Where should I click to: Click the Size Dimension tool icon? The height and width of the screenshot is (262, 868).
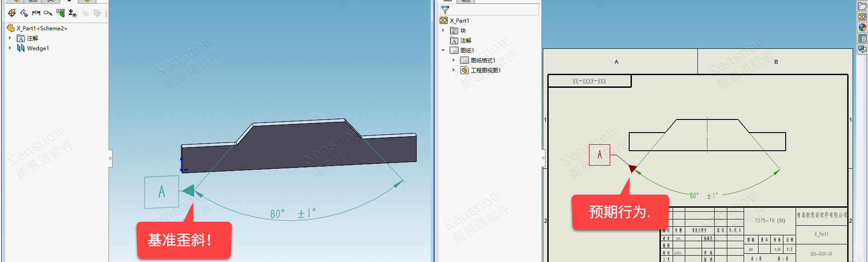click(36, 13)
